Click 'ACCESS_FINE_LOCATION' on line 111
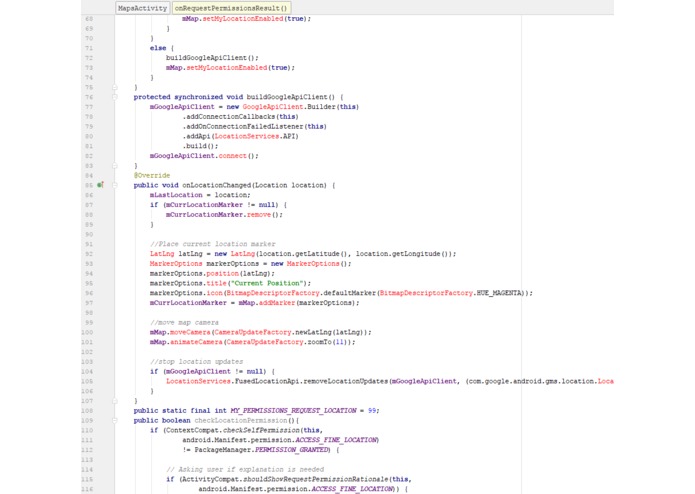Viewport: 695px width, 494px height. (x=335, y=440)
